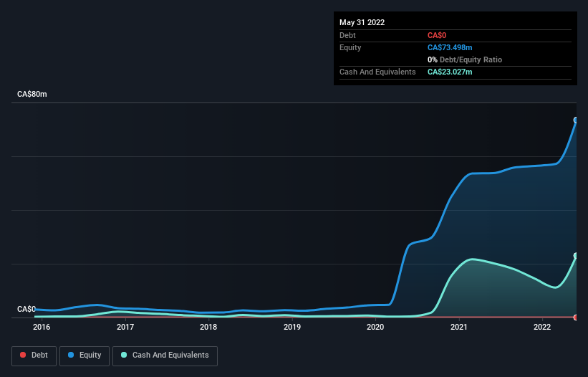588x377 pixels.
Task: Click the teal Cash And Equivalents legend dot
Action: (124, 355)
